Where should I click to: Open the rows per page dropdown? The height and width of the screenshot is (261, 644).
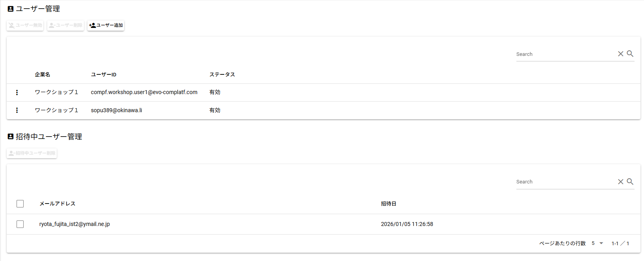[x=597, y=243]
